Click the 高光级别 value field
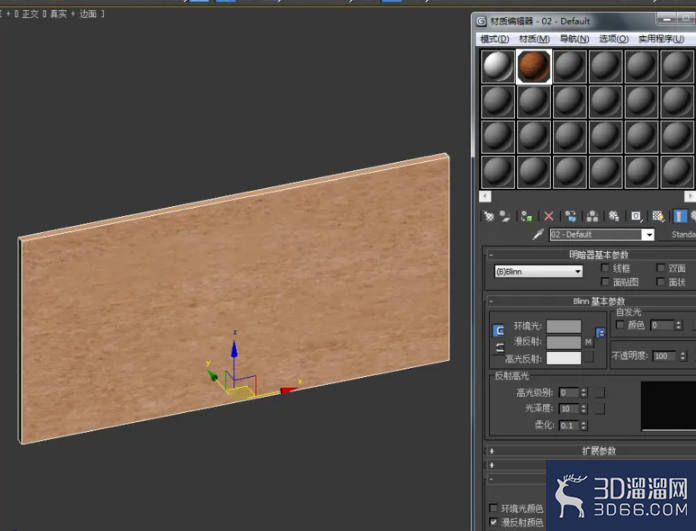This screenshot has width=696, height=531. (569, 392)
